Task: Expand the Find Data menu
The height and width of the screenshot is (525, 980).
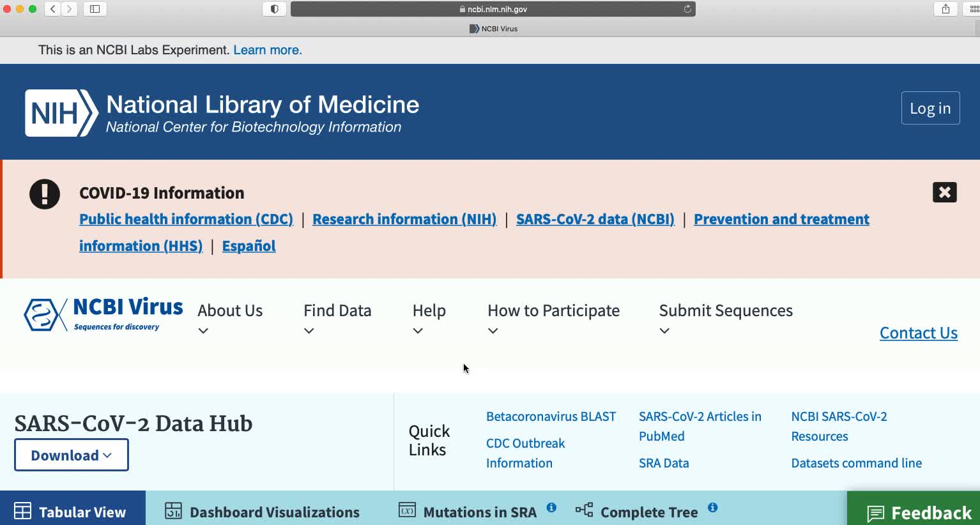Action: pos(337,320)
